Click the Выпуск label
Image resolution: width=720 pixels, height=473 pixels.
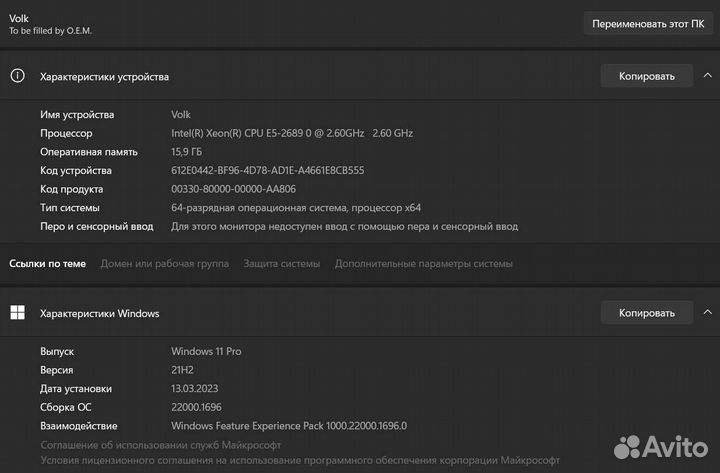click(57, 351)
